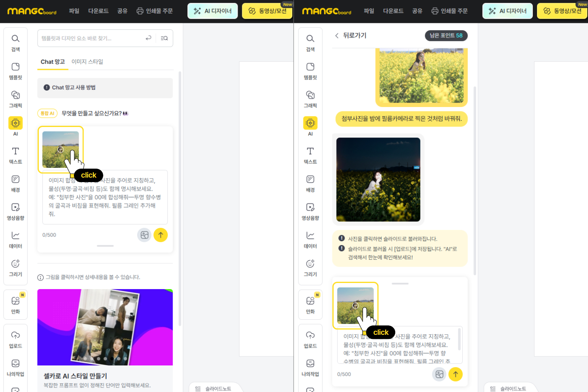Select the 그리기 sidebar icon in the right window
Viewport: 588px width, 392px height.
tap(310, 267)
